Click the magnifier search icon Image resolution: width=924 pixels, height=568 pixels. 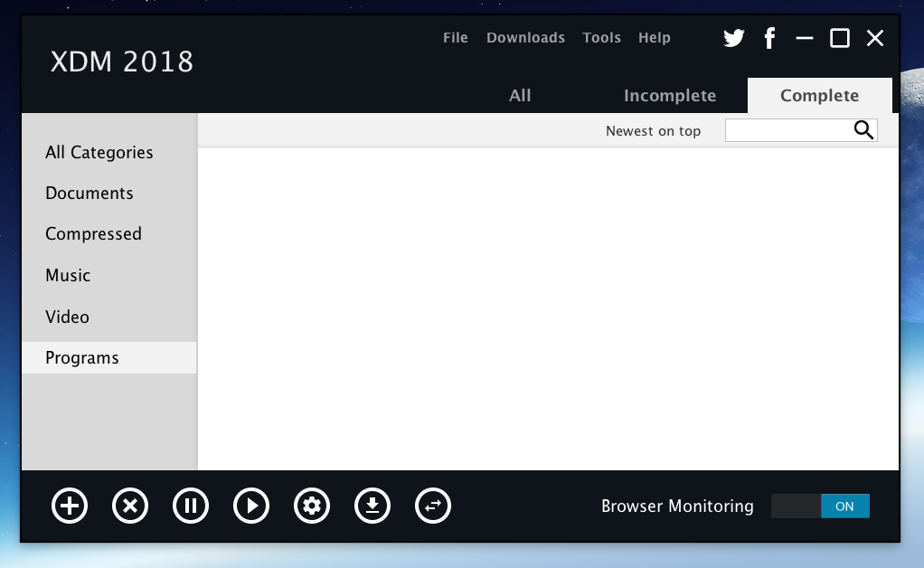(x=863, y=129)
